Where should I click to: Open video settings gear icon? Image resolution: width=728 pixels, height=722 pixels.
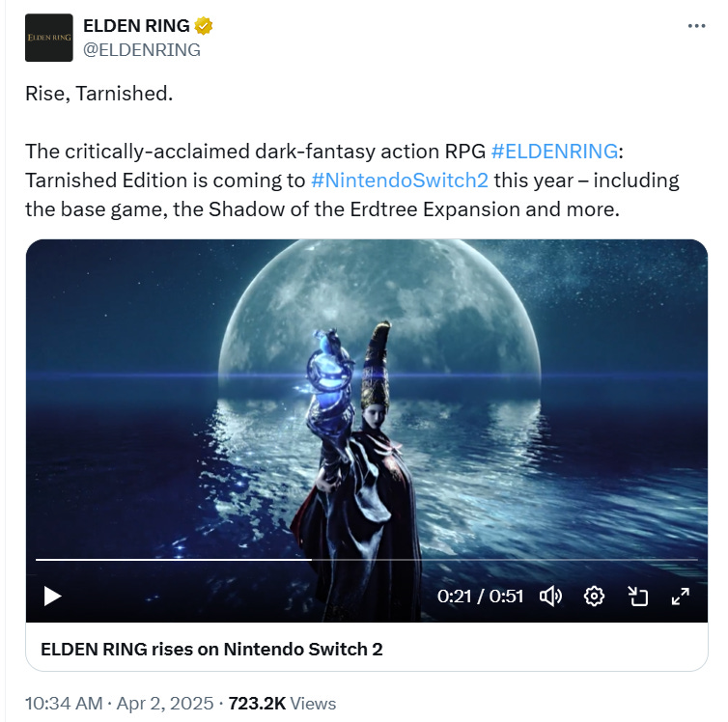click(594, 597)
